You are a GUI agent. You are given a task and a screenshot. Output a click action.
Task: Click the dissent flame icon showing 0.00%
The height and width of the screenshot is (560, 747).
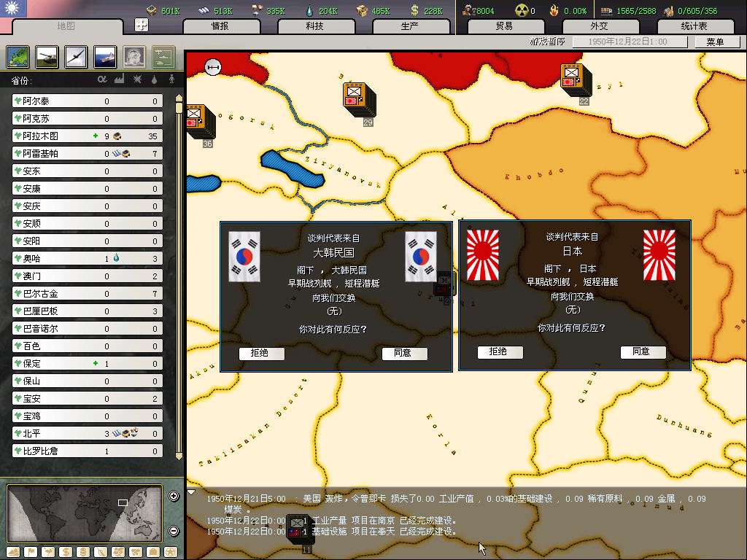tap(554, 10)
